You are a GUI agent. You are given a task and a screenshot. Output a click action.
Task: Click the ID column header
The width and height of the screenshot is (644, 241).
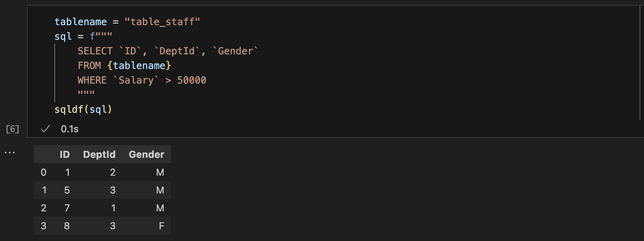coord(65,155)
